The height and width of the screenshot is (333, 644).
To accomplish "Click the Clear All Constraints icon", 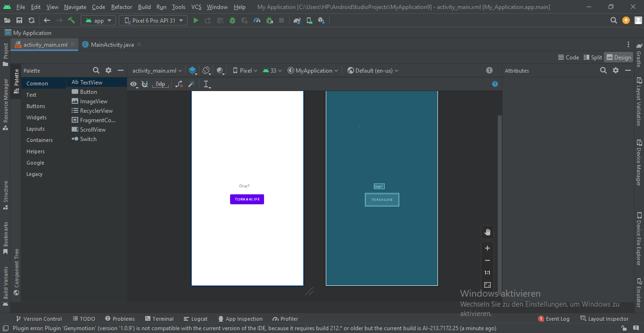I will pyautogui.click(x=179, y=84).
